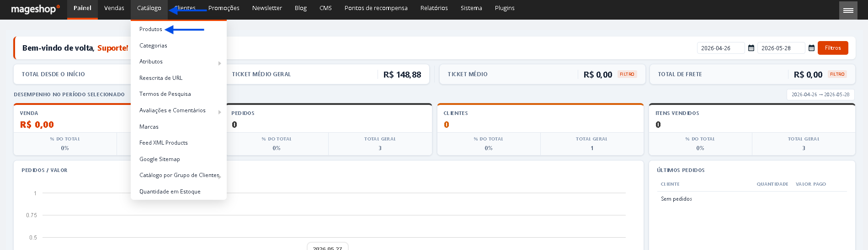Click the Total de Frete FILTRO badge
The image size is (868, 250).
pos(837,74)
